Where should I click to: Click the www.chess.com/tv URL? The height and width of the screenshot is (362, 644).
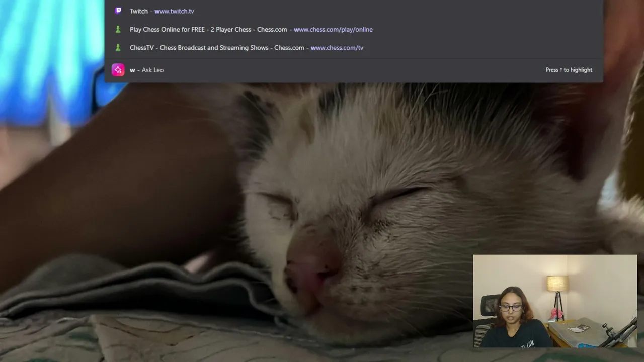(337, 48)
